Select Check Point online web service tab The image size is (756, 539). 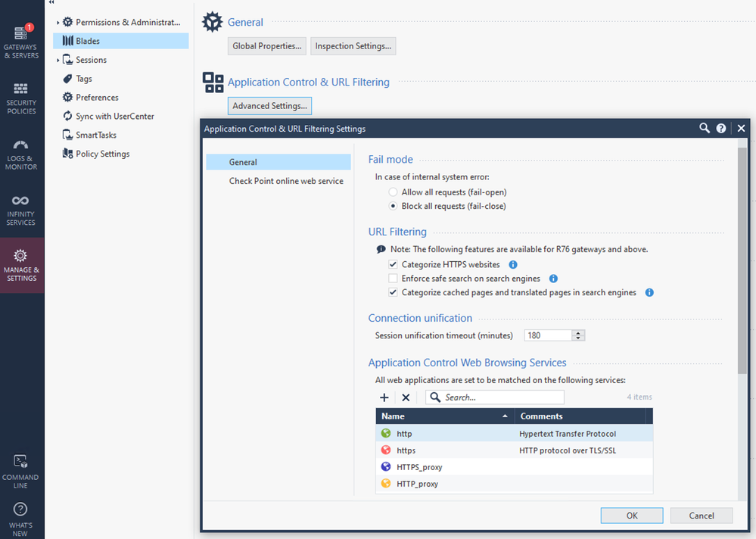tap(286, 181)
